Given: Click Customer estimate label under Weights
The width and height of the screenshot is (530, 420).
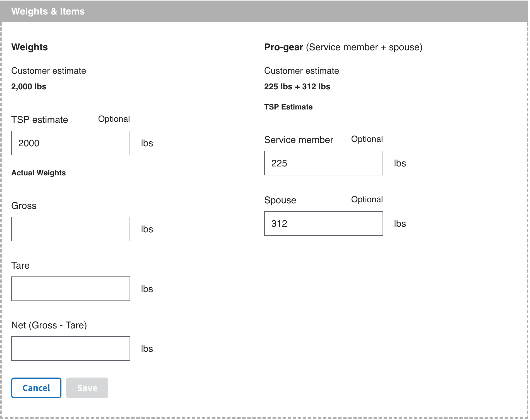Looking at the screenshot, I should [49, 71].
